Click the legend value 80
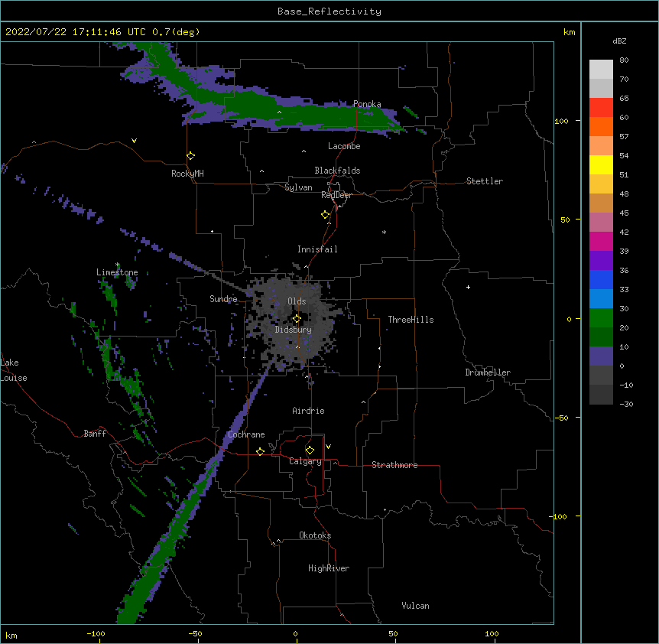The width and height of the screenshot is (659, 644). click(x=624, y=60)
